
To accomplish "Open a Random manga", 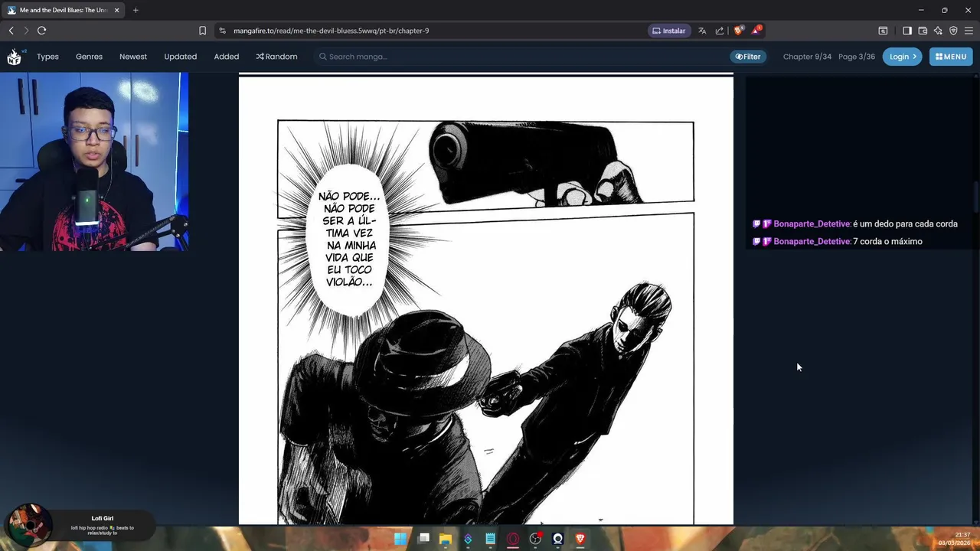I will coord(276,57).
